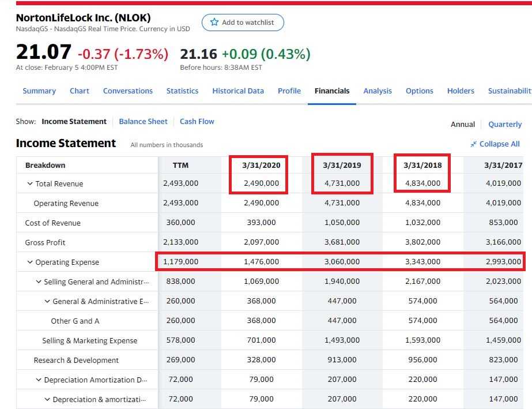Open the Holders tab
The height and width of the screenshot is (409, 532).
(460, 91)
